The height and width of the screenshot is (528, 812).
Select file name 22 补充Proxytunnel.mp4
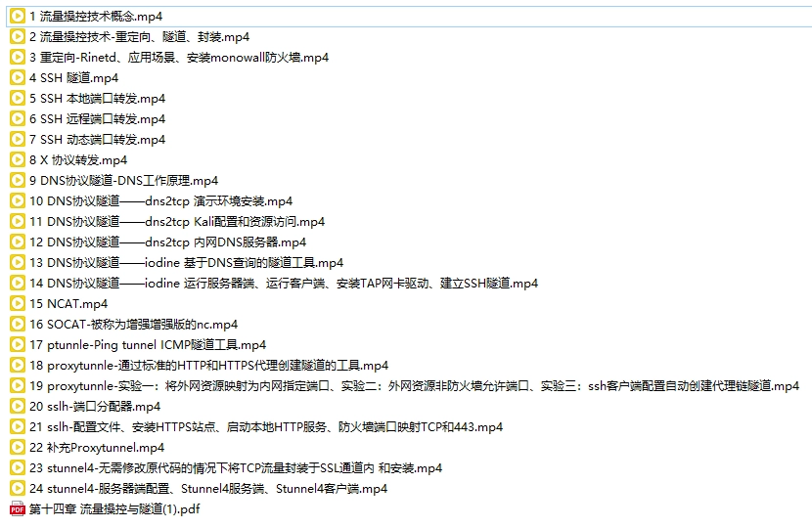coord(97,448)
